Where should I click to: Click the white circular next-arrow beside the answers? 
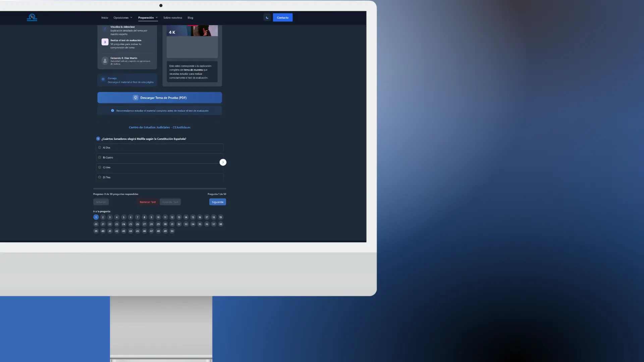(223, 162)
